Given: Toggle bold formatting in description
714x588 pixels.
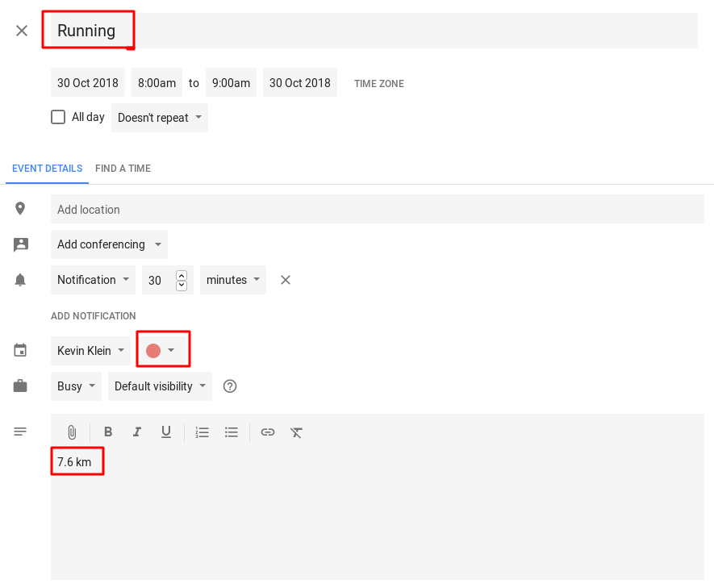Looking at the screenshot, I should pyautogui.click(x=108, y=432).
